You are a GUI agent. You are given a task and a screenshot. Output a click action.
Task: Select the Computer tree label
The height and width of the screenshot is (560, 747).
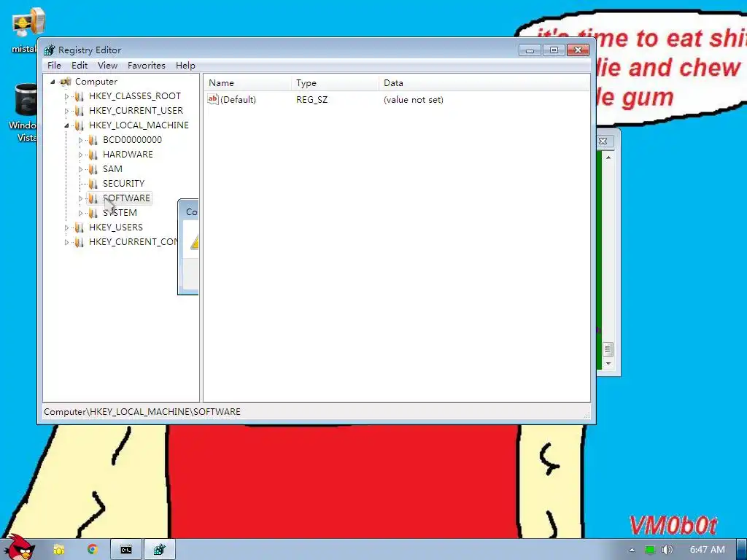point(96,82)
